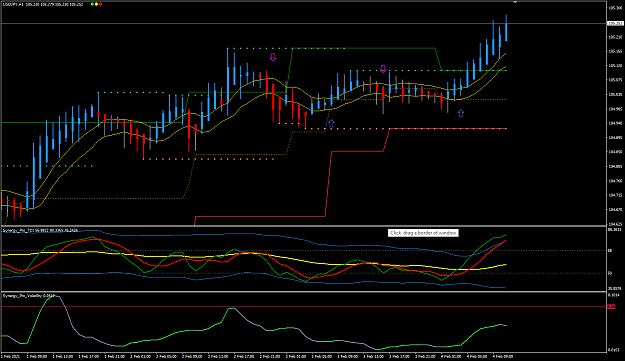The width and height of the screenshot is (625, 361).
Task: Click the magenta sell arrow near 3 Feb 13:00
Action: 383,69
